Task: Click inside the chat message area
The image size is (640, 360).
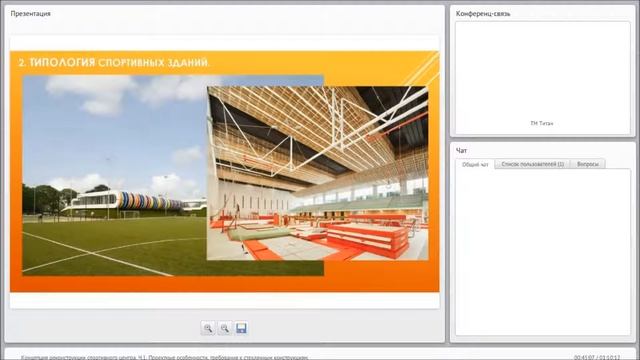Action: [543, 252]
